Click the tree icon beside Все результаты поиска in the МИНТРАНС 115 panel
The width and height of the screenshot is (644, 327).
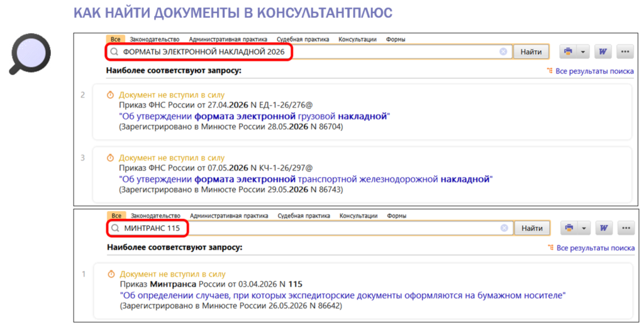[550, 247]
